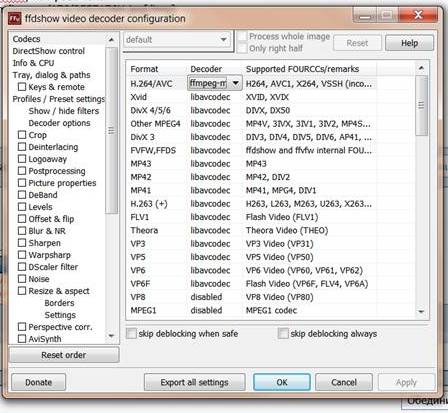The height and width of the screenshot is (413, 448).
Task: Open the H.264/AVC decoder dropdown
Action: 236,83
